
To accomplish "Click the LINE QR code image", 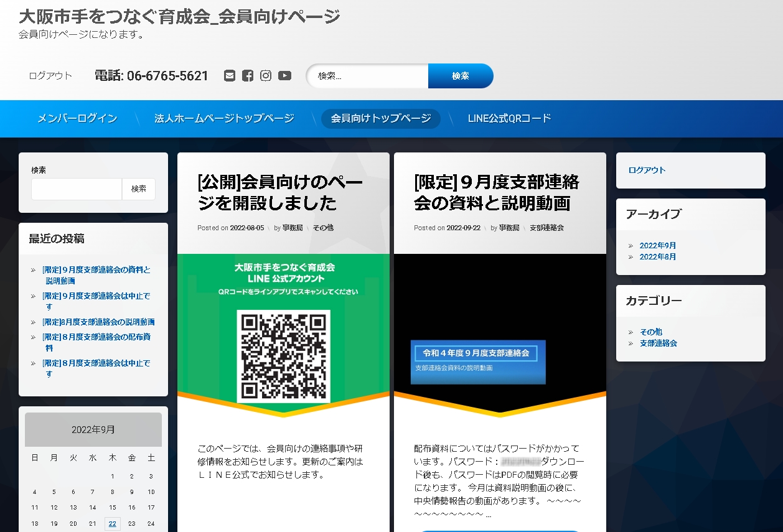I will click(x=284, y=357).
